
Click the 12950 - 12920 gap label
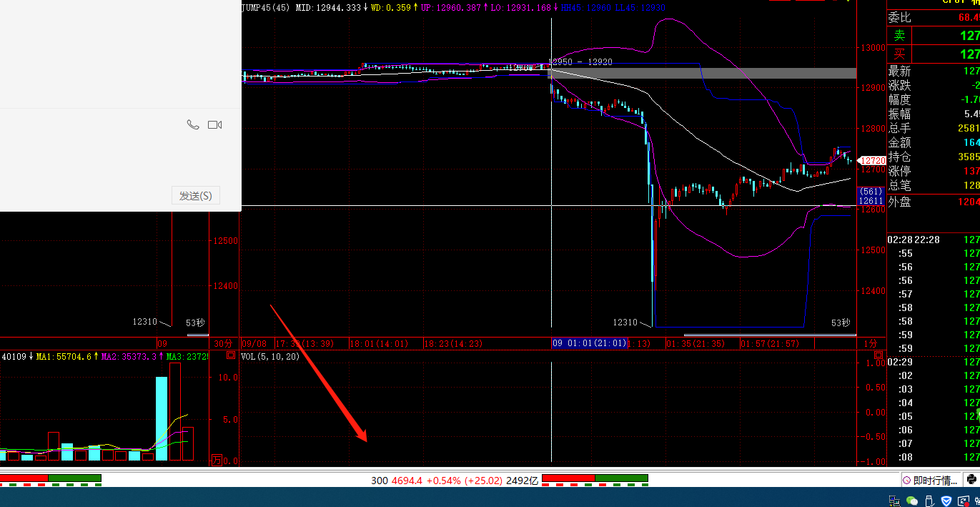tap(580, 62)
